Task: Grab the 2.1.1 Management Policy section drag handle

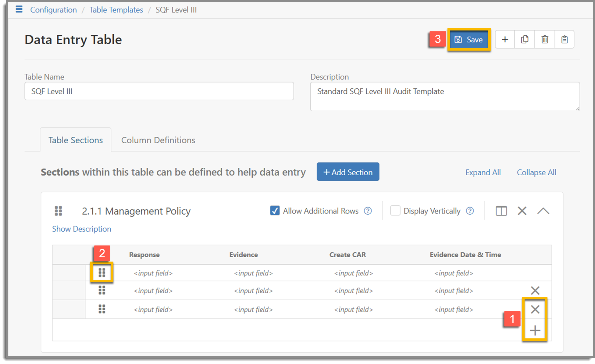Action: point(58,211)
